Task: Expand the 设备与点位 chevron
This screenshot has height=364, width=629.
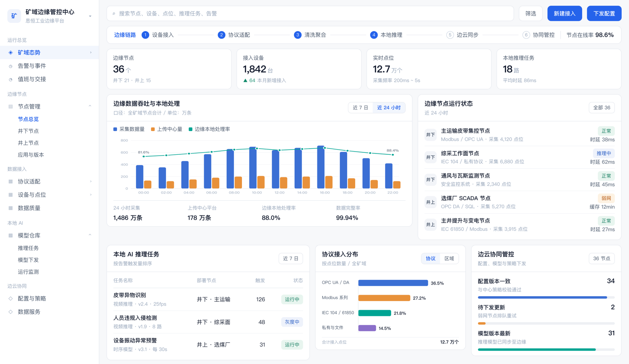Action: point(91,195)
